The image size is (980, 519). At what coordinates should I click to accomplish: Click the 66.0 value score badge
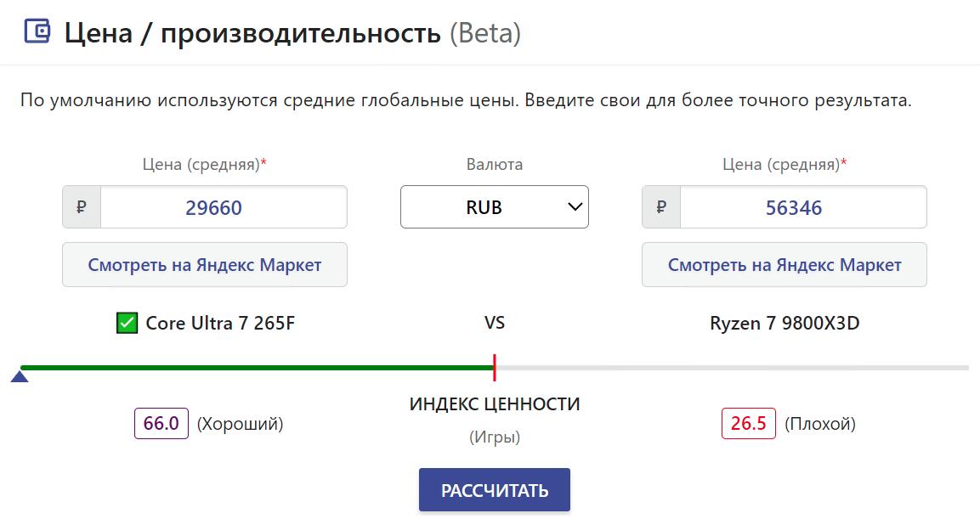[x=161, y=423]
